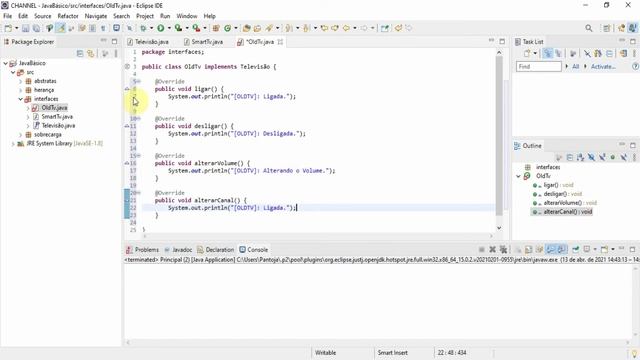
Task: Expand JRE System Library node
Action: point(13,144)
